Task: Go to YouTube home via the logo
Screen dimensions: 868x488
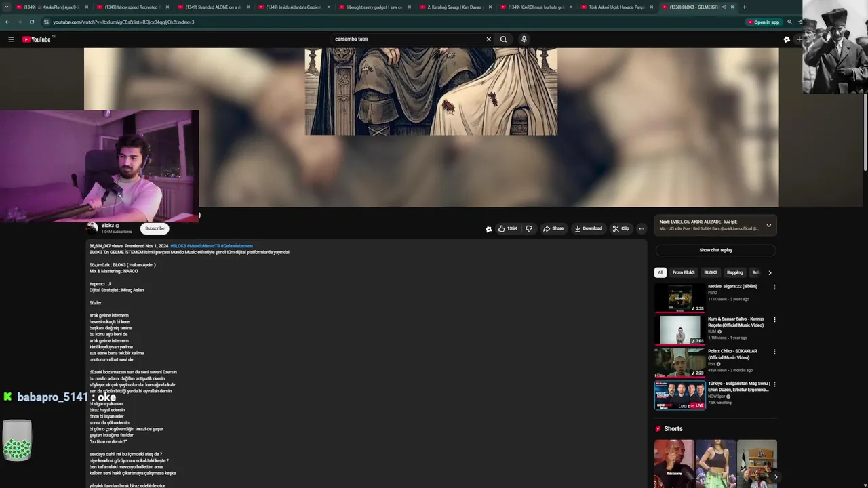Action: pos(37,39)
